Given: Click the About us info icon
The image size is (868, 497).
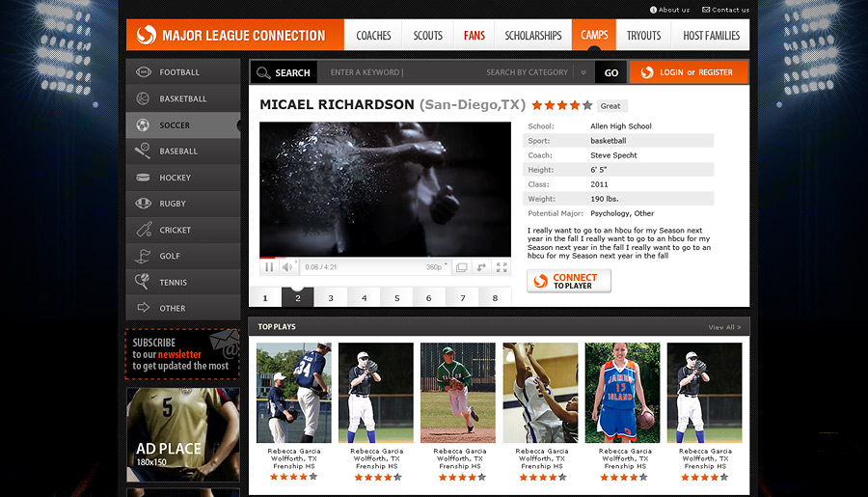Looking at the screenshot, I should click(x=653, y=10).
